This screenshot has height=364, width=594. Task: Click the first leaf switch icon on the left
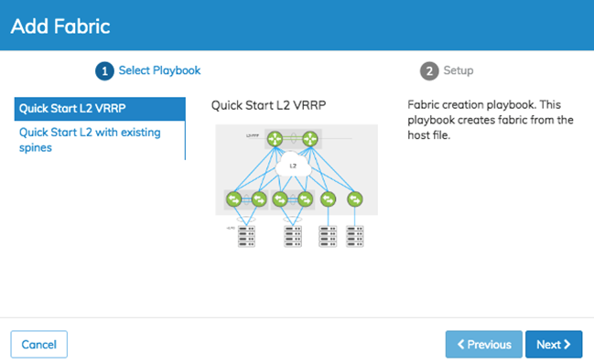pos(233,199)
